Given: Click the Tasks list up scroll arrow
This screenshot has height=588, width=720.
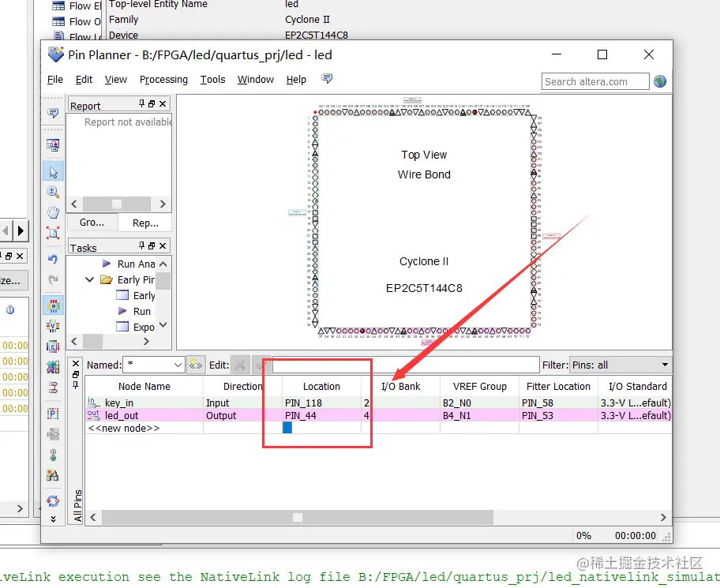Looking at the screenshot, I should [163, 264].
